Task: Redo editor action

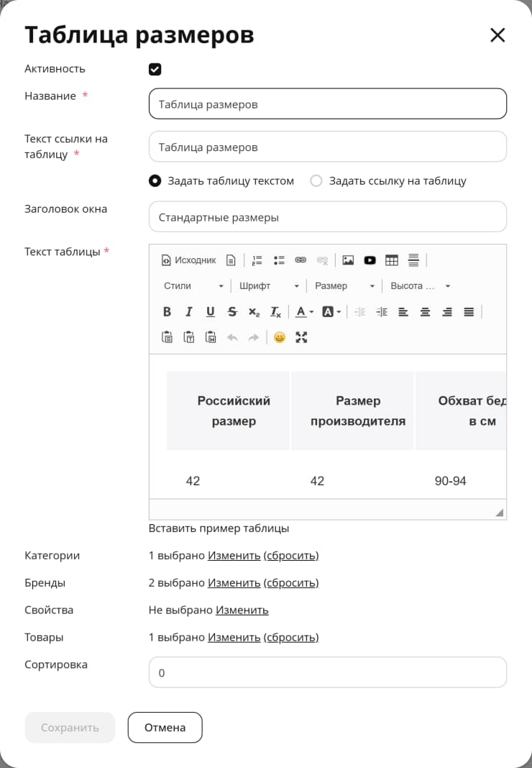Action: pyautogui.click(x=254, y=337)
